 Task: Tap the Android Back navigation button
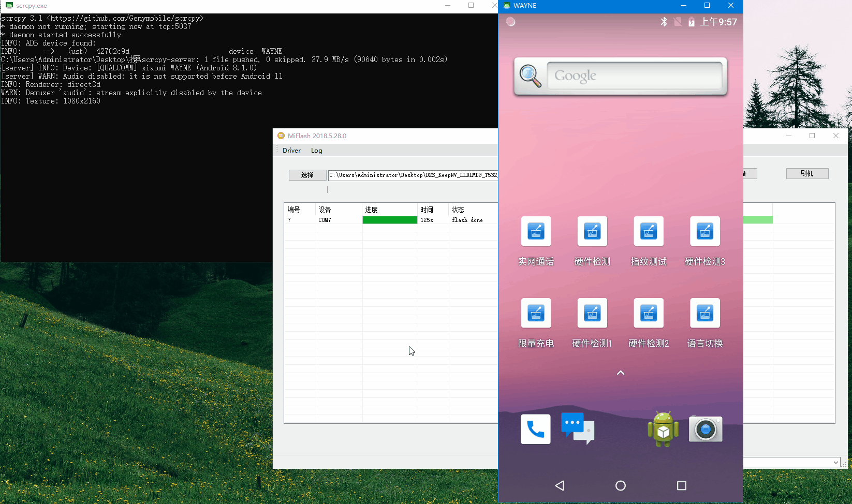(560, 485)
